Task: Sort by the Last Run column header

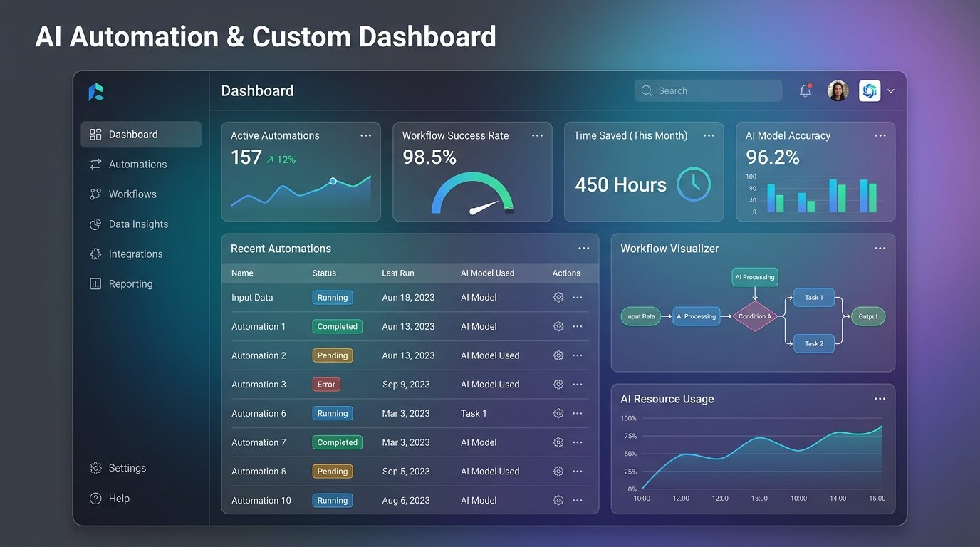Action: point(398,273)
